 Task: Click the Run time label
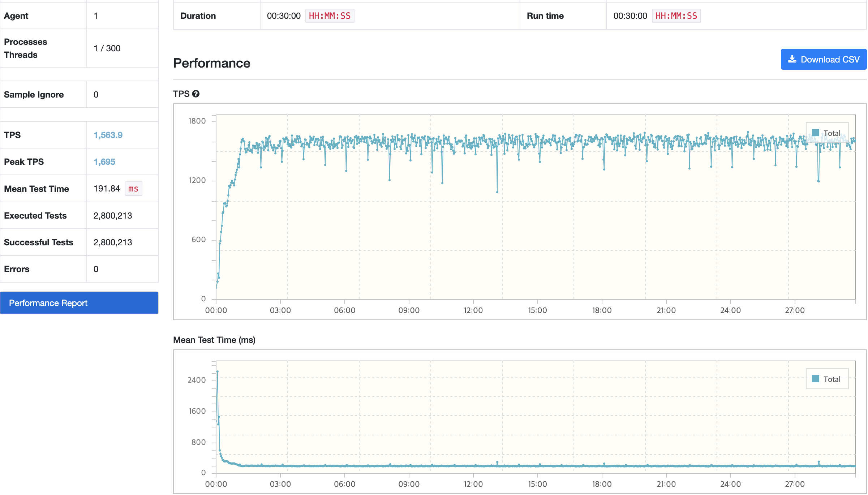[x=545, y=16]
